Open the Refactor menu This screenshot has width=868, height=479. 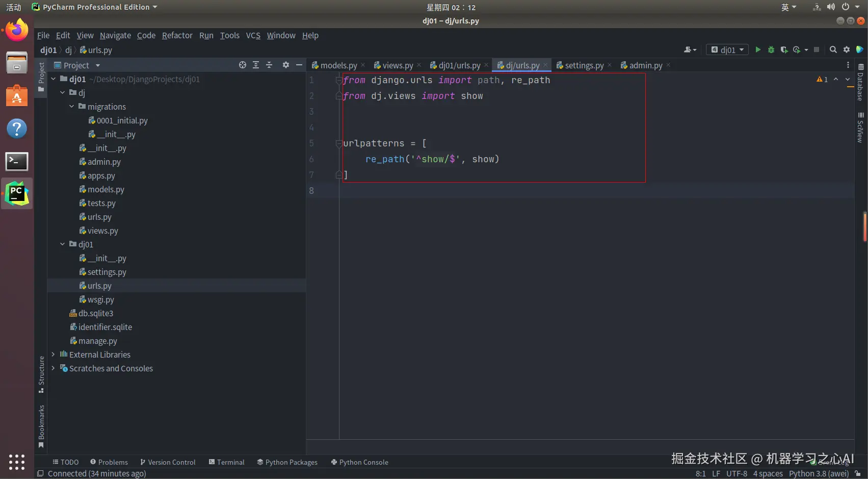coord(177,35)
